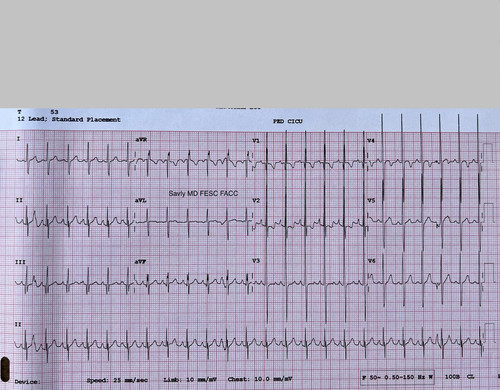Click the "53" value in the header
The height and width of the screenshot is (390, 500).
pos(54,112)
